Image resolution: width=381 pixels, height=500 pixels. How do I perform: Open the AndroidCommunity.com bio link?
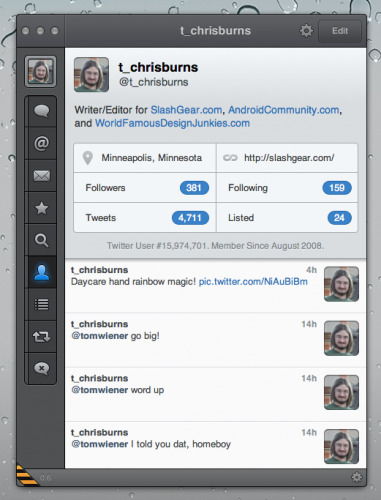point(283,110)
